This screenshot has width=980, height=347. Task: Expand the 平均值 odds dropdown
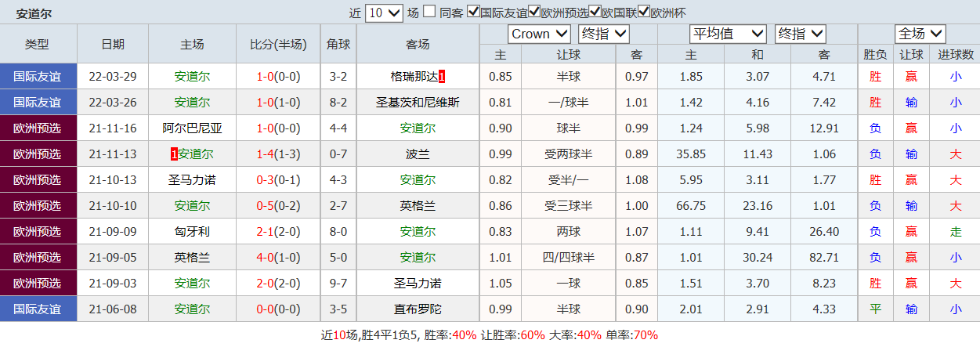tap(728, 34)
